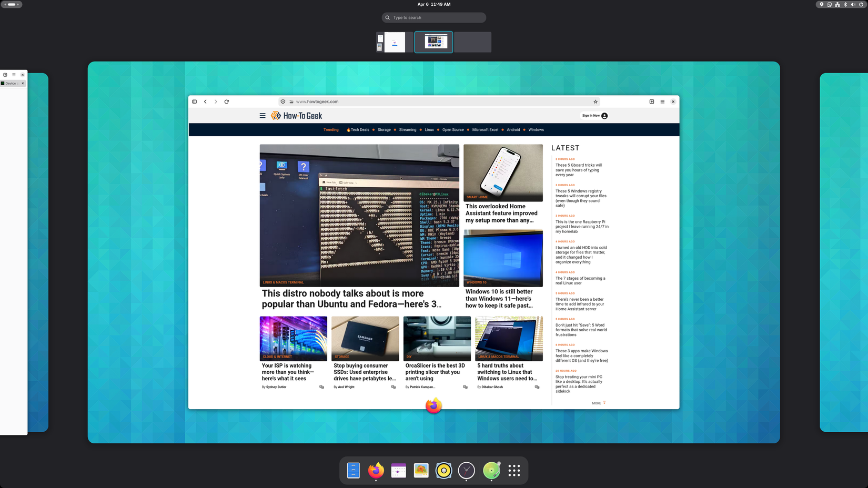
Task: Select Storage in trending bar
Action: coord(384,130)
